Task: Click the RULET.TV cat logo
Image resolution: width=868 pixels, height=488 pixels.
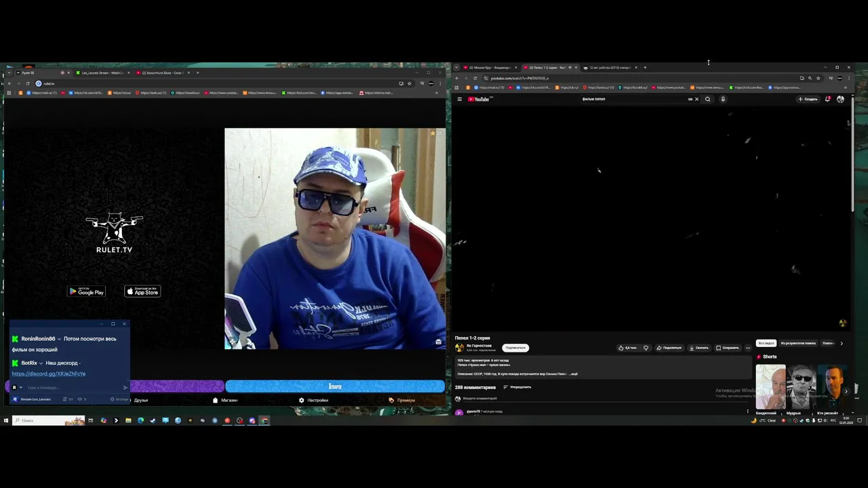Action: [x=114, y=233]
